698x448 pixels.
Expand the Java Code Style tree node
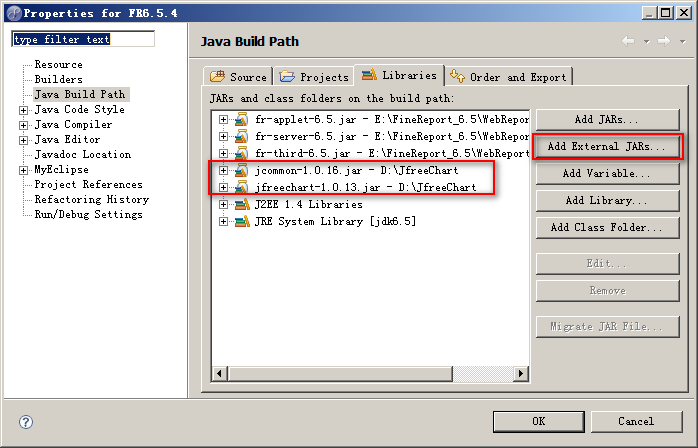[23, 110]
